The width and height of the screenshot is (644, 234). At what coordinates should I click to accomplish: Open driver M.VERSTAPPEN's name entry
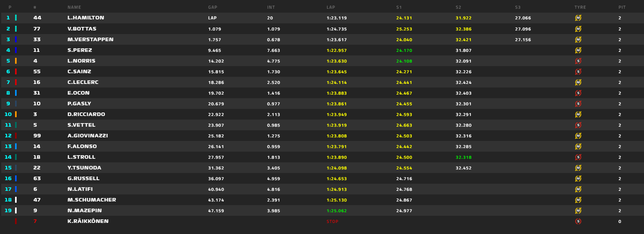[x=90, y=40]
